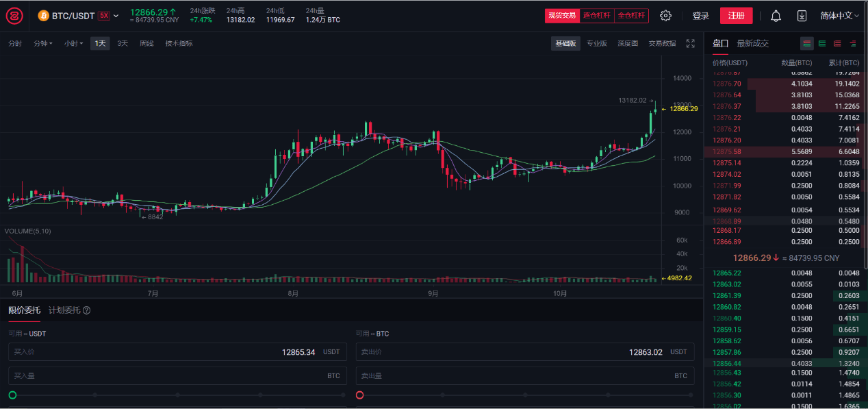Open the settings gear icon
Image resolution: width=868 pixels, height=409 pixels.
click(x=665, y=16)
